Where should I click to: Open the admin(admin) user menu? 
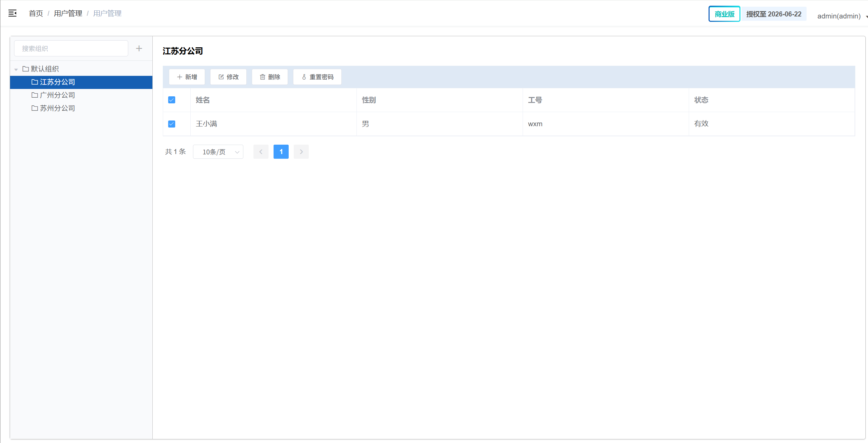point(840,16)
